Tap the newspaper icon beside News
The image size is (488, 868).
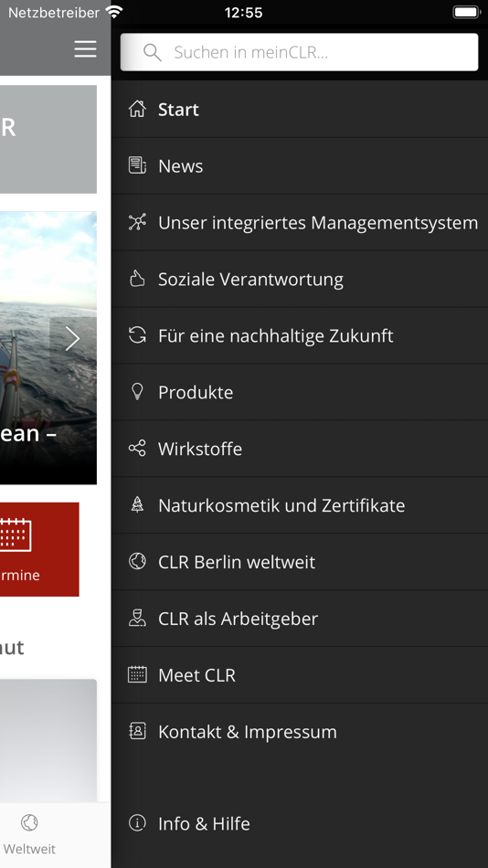tap(137, 165)
